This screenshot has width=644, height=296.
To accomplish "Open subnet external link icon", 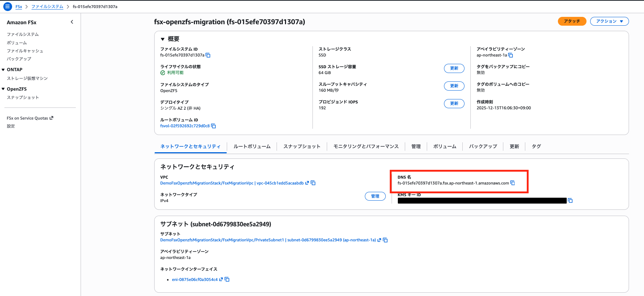I will tap(379, 240).
